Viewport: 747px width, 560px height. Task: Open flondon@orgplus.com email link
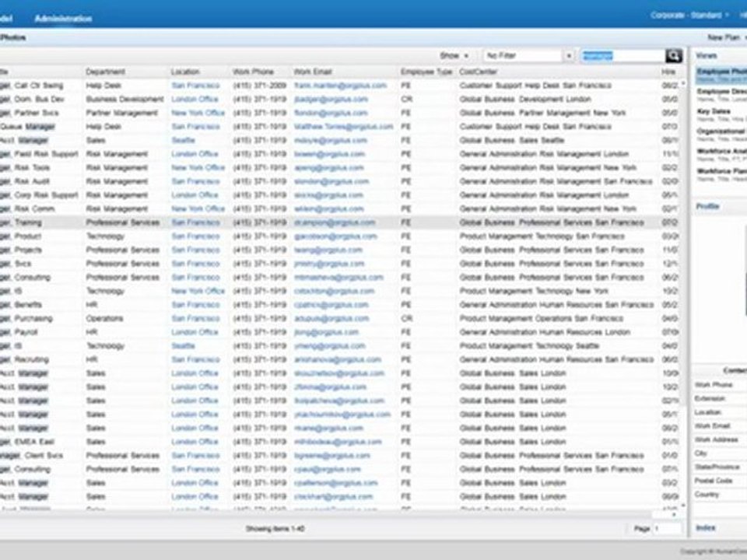(331, 113)
